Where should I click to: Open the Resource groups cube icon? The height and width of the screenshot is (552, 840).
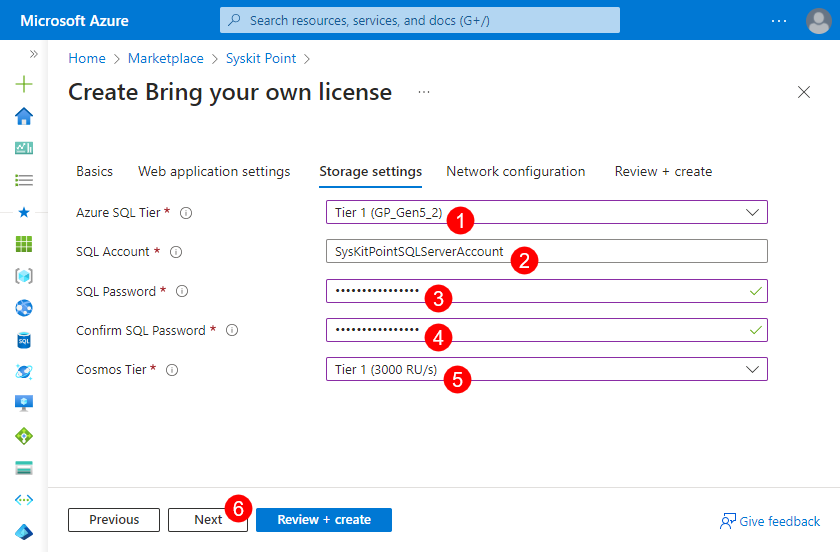click(x=24, y=276)
